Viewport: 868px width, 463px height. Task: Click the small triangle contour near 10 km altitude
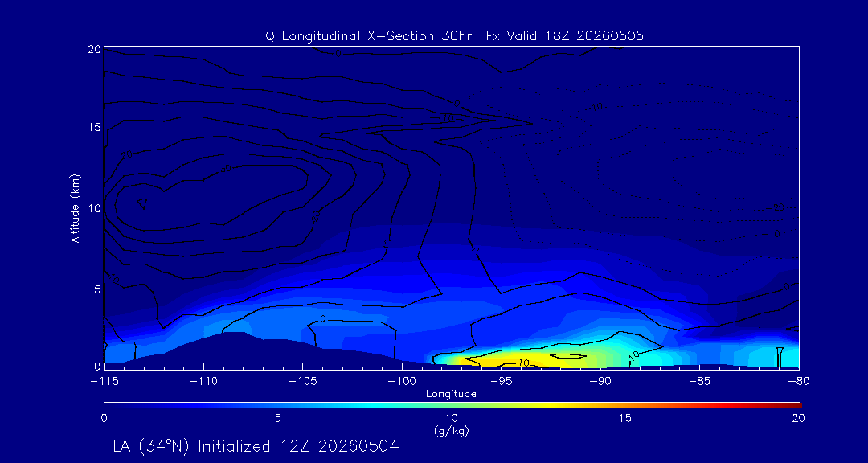tap(142, 203)
